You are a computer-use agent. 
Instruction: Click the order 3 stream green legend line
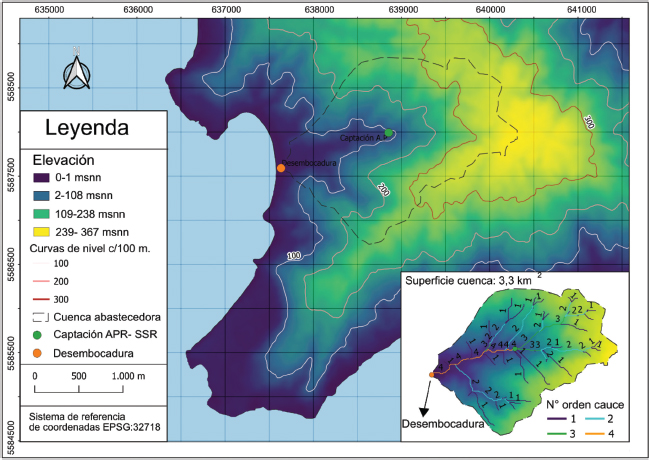coord(557,434)
